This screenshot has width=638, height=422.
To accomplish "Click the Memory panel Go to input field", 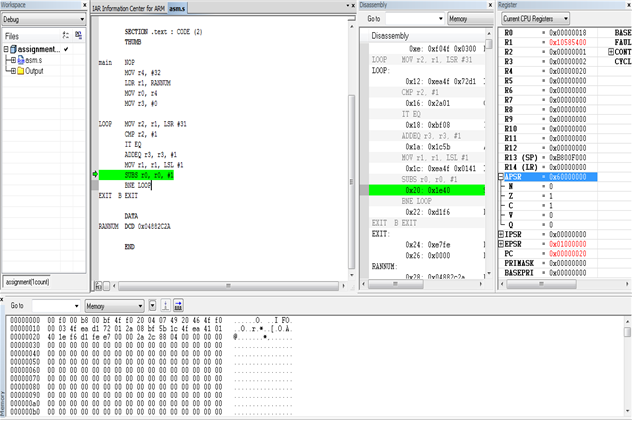I will pos(53,306).
